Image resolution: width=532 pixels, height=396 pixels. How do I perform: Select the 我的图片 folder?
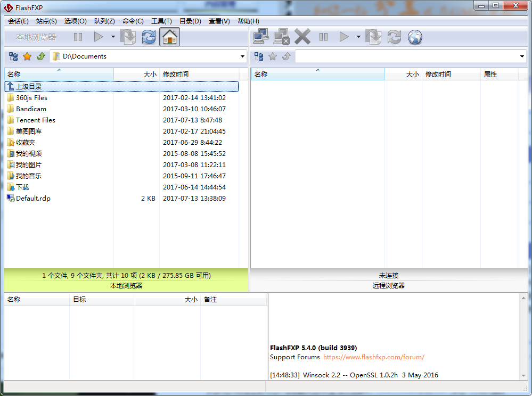click(x=122, y=165)
